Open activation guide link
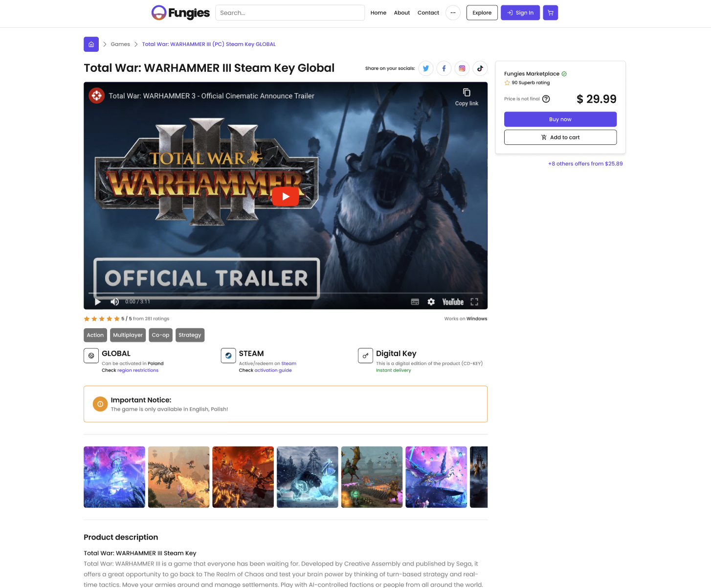 [273, 370]
